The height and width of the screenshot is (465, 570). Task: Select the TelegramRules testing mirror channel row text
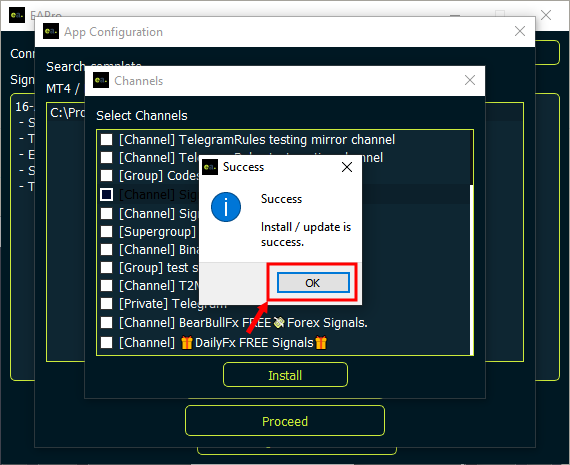click(257, 140)
